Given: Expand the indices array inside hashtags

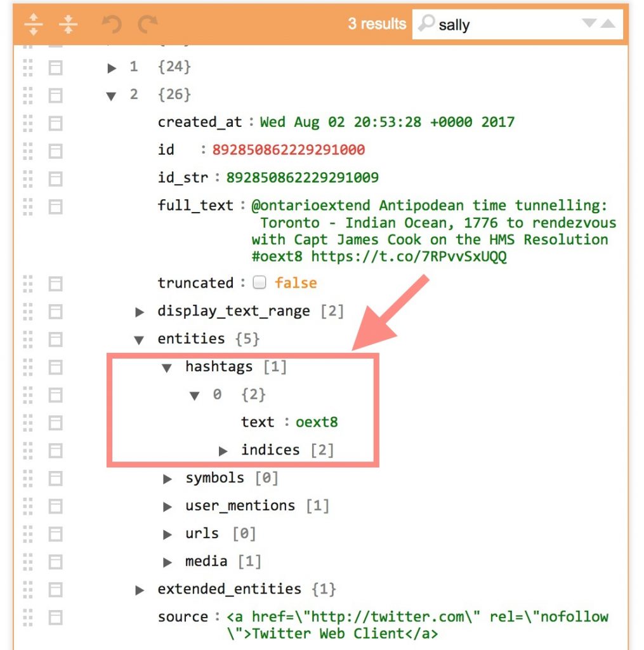Looking at the screenshot, I should [x=223, y=450].
